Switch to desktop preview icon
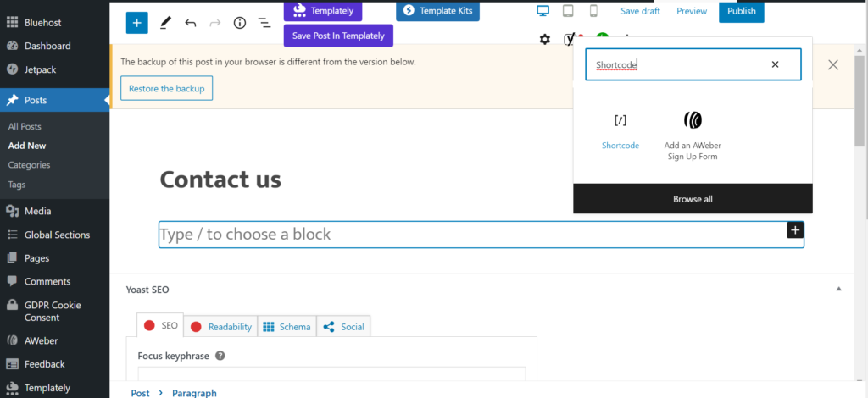 click(x=543, y=10)
